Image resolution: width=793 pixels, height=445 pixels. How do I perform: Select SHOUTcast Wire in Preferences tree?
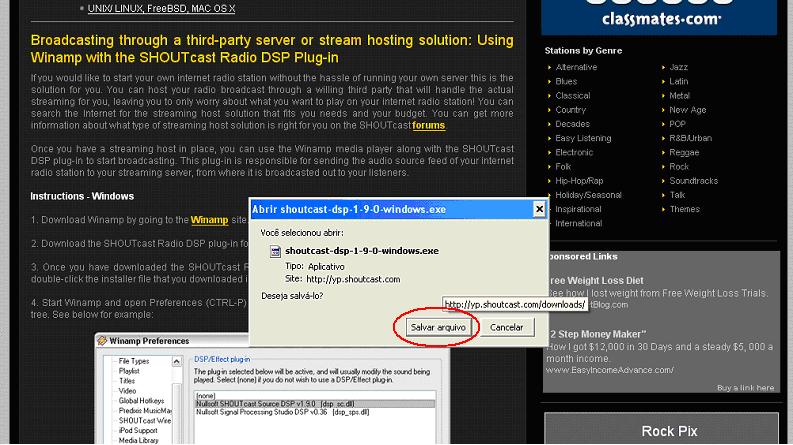pos(145,420)
